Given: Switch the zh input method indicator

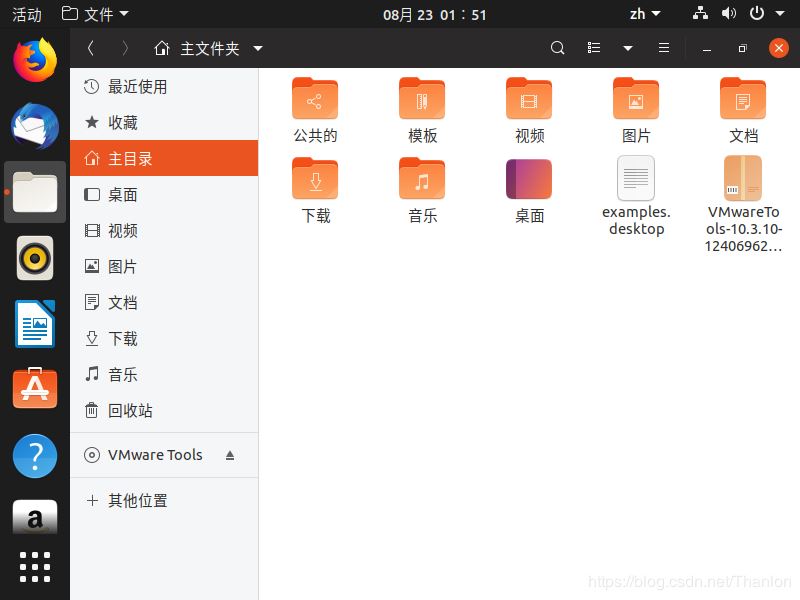Looking at the screenshot, I should 644,14.
